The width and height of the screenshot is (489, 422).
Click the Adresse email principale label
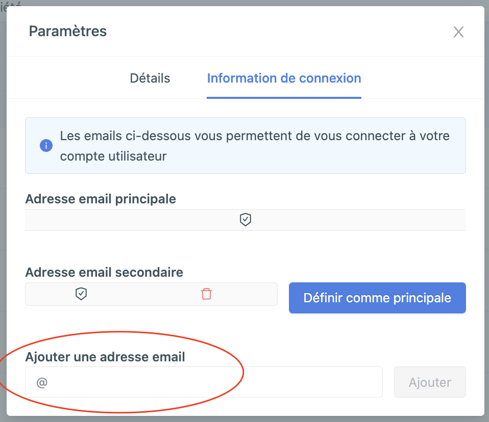click(101, 199)
